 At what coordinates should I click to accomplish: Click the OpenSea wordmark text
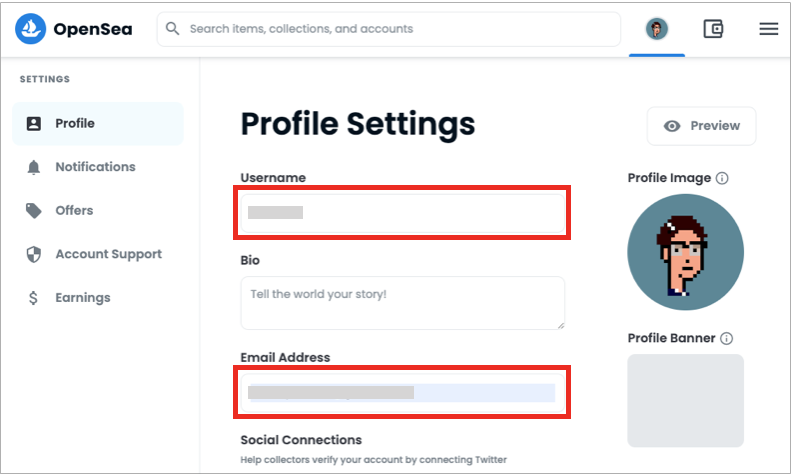click(93, 29)
